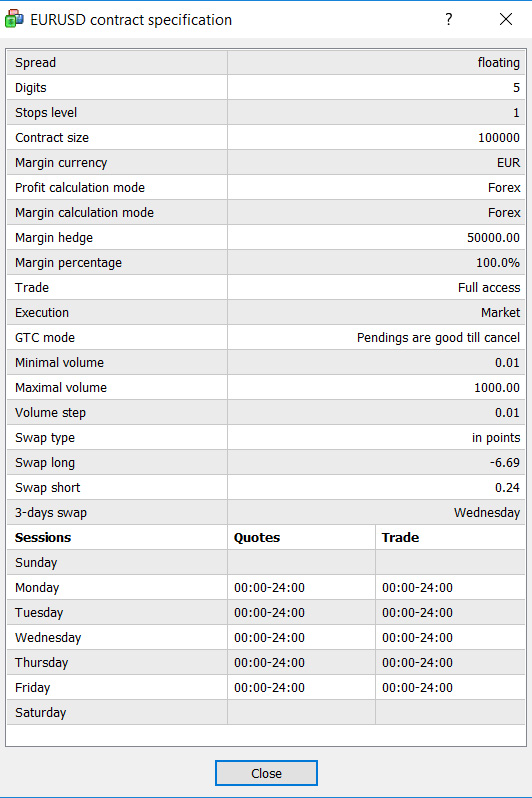532x798 pixels.
Task: Open the help question mark icon
Action: 449,19
